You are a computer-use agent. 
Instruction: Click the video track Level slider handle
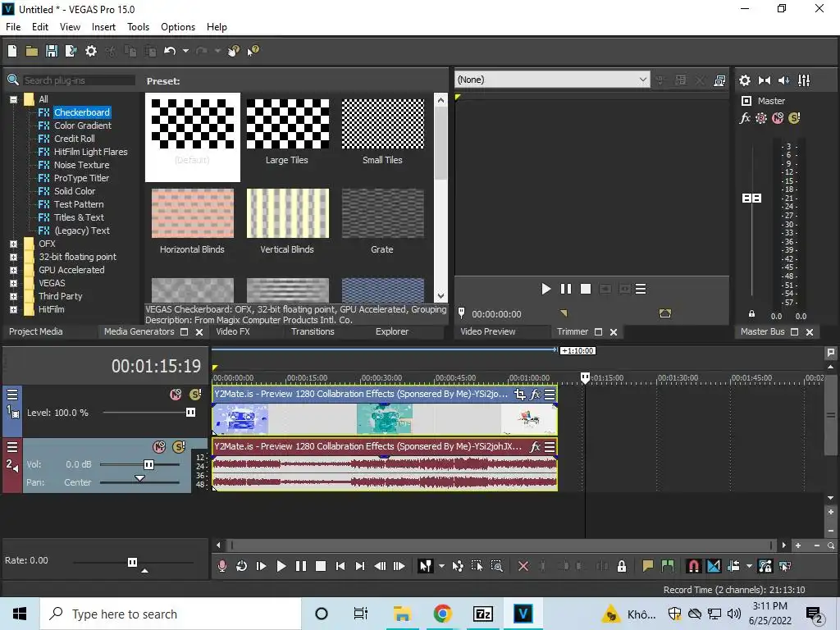tap(190, 413)
